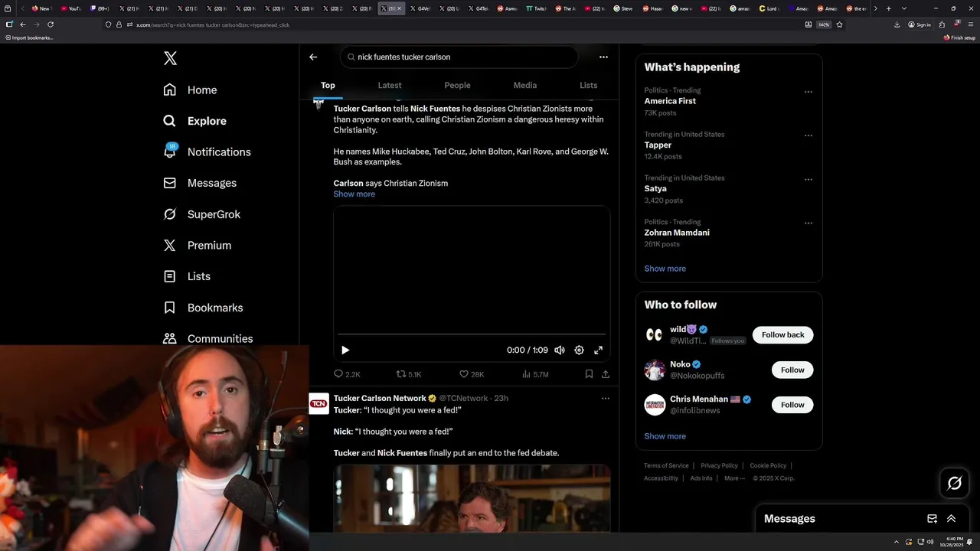Screen dimensions: 980x551
Task: Follow back the wild account
Action: click(782, 334)
